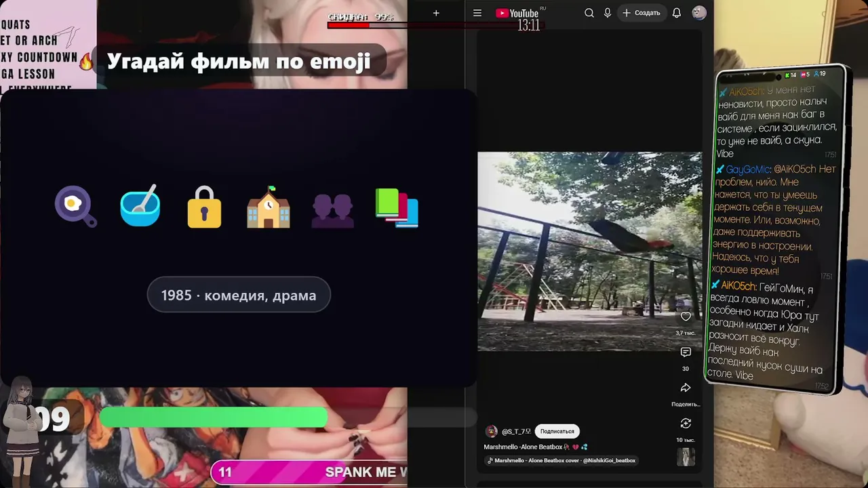Click the 10 тыс. remix count

(686, 440)
